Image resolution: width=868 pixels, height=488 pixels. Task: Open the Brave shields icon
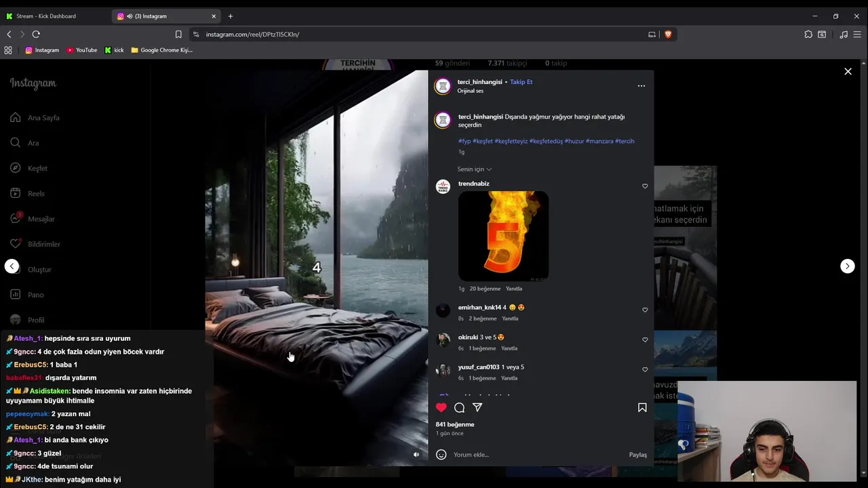click(x=668, y=34)
